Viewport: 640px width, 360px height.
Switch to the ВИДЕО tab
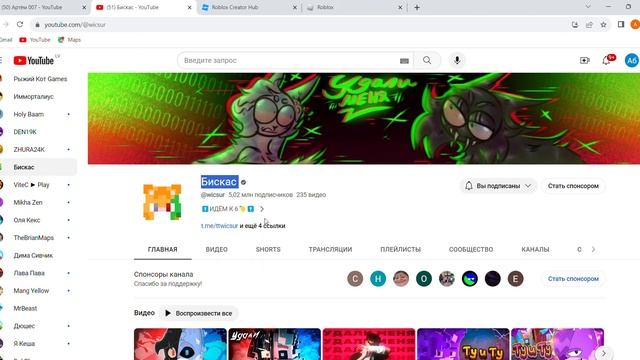(217, 249)
